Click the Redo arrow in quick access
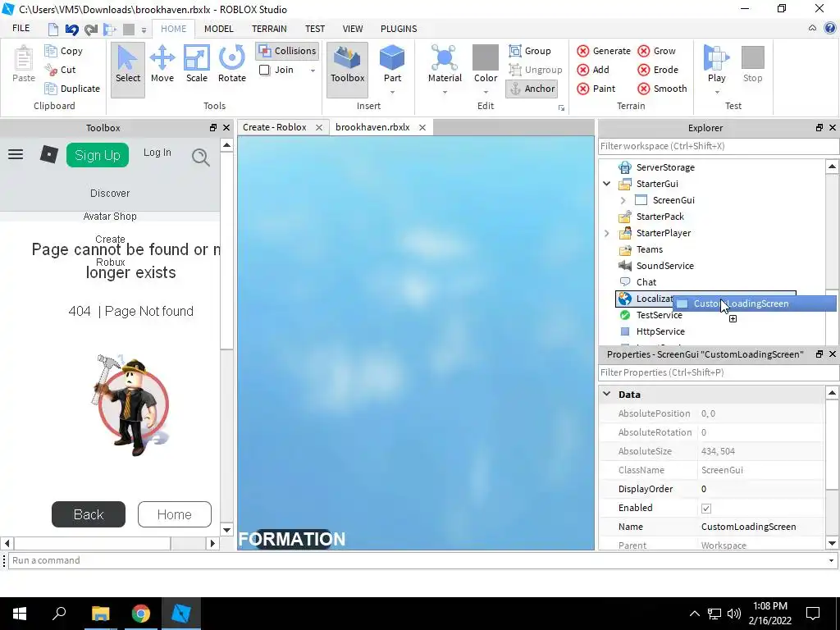Viewport: 840px width, 630px height. (x=91, y=30)
